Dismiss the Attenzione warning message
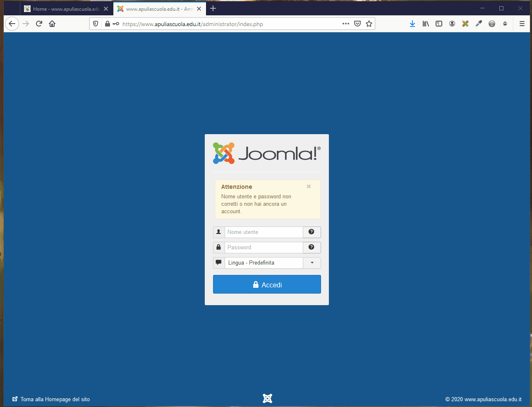 (309, 186)
